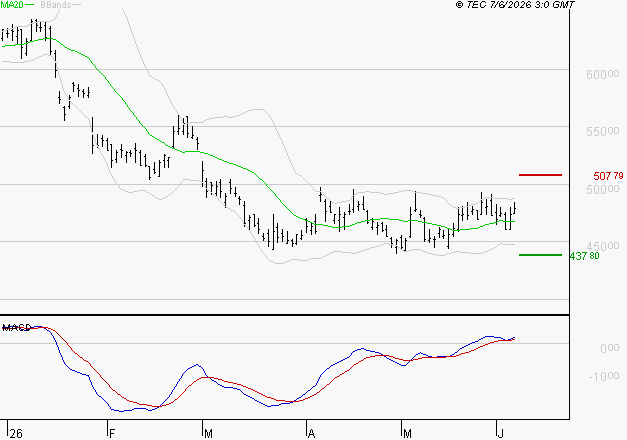Click the 450.00 price axis label
627x440 pixels.
[602, 246]
